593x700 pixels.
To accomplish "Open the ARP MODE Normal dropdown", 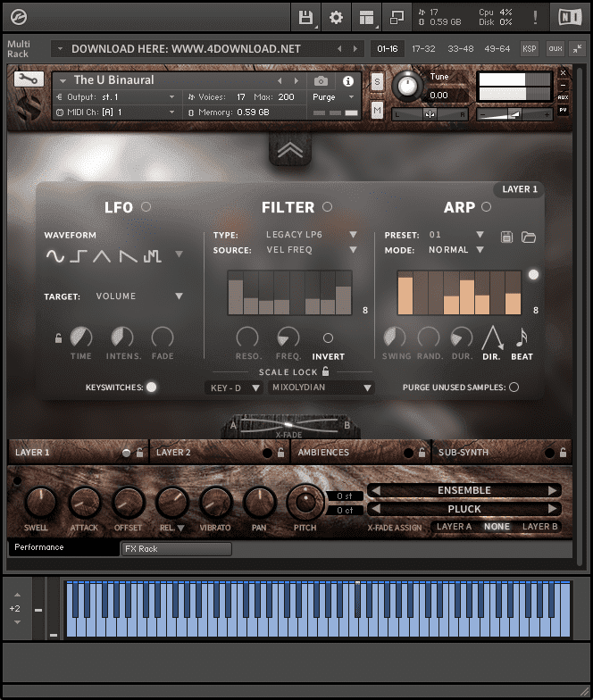I will 455,250.
